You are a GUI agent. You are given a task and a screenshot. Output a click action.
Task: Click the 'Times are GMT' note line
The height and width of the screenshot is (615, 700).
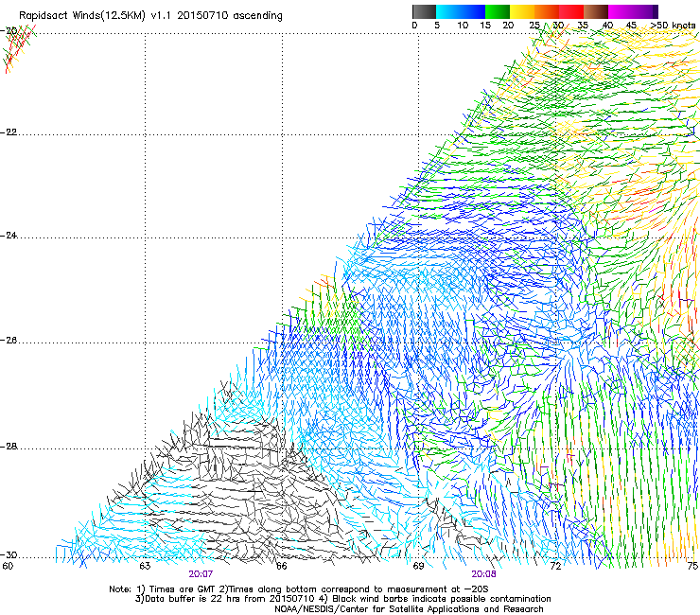(299, 589)
